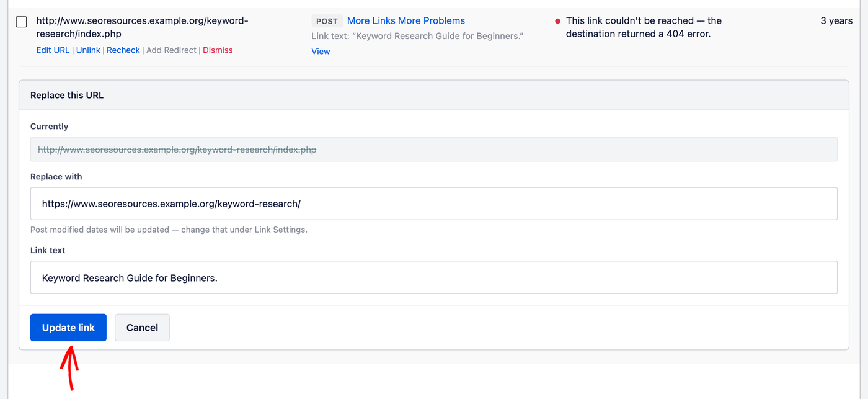
Task: Click the 'Replace this URL' panel heading
Action: point(67,96)
